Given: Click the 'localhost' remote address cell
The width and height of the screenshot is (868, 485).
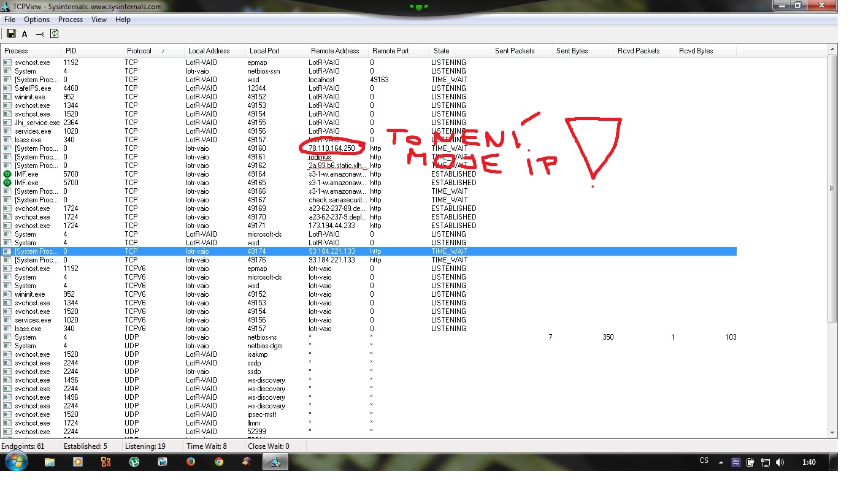Looking at the screenshot, I should click(322, 80).
